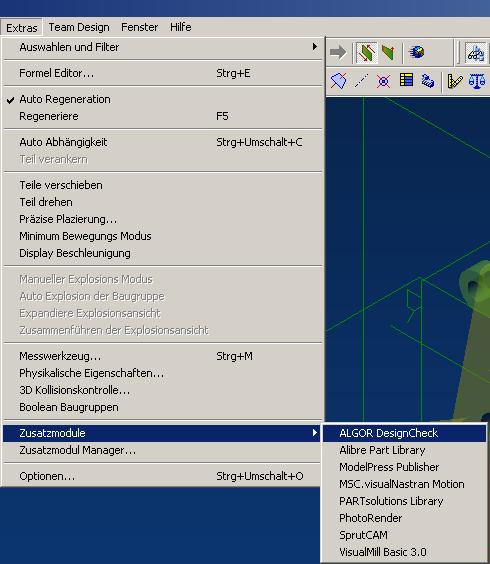Screen dimensions: 490x564
Task: Toggle the Auto Regeneration checkmark item
Action: [x=163, y=99]
